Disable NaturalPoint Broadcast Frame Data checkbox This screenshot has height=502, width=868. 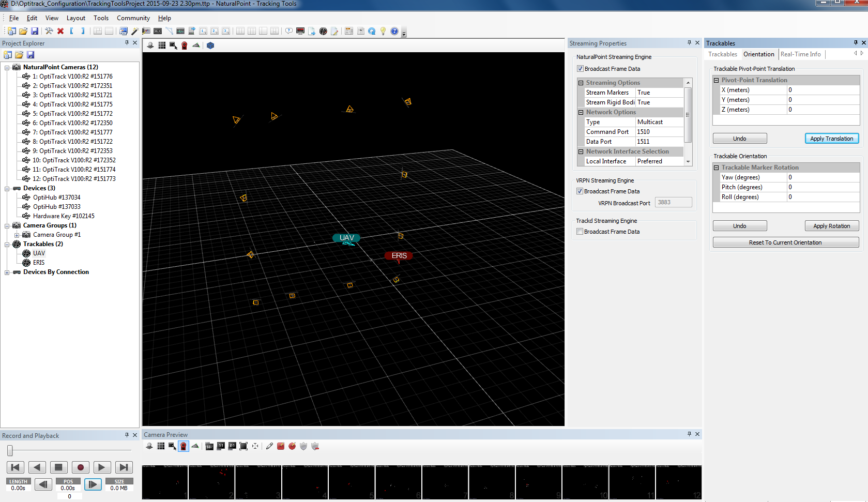[x=580, y=69]
